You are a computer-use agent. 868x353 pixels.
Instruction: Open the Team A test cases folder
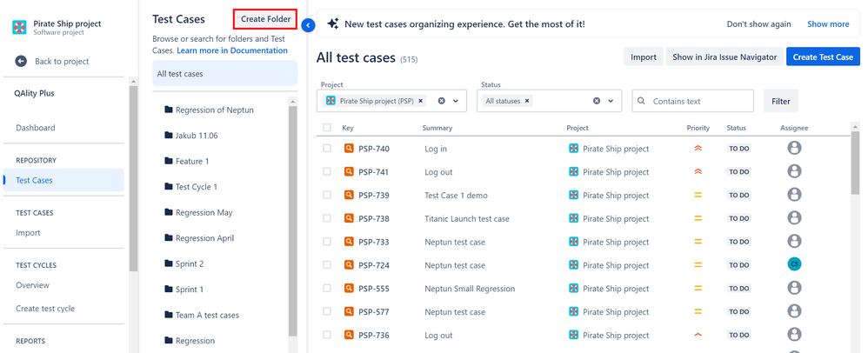click(207, 315)
